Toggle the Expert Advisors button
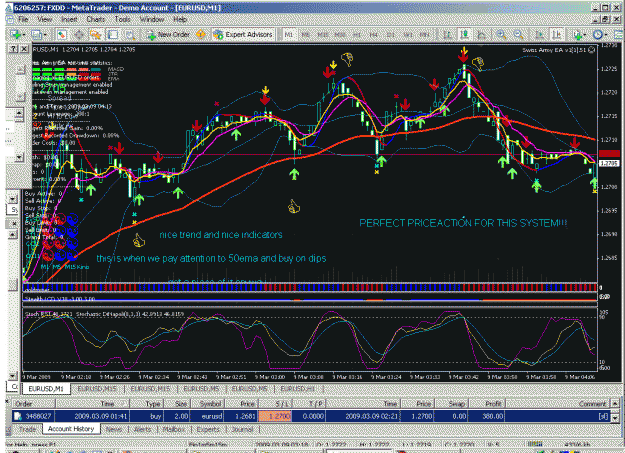625x453 pixels. click(x=243, y=35)
